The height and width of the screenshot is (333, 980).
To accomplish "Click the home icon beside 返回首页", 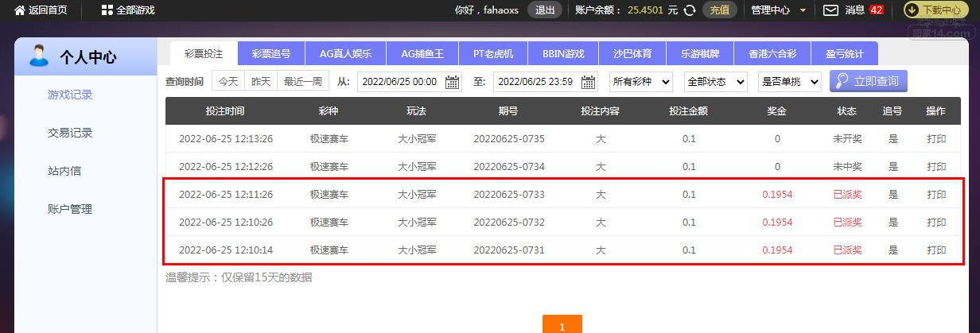I will pos(20,10).
